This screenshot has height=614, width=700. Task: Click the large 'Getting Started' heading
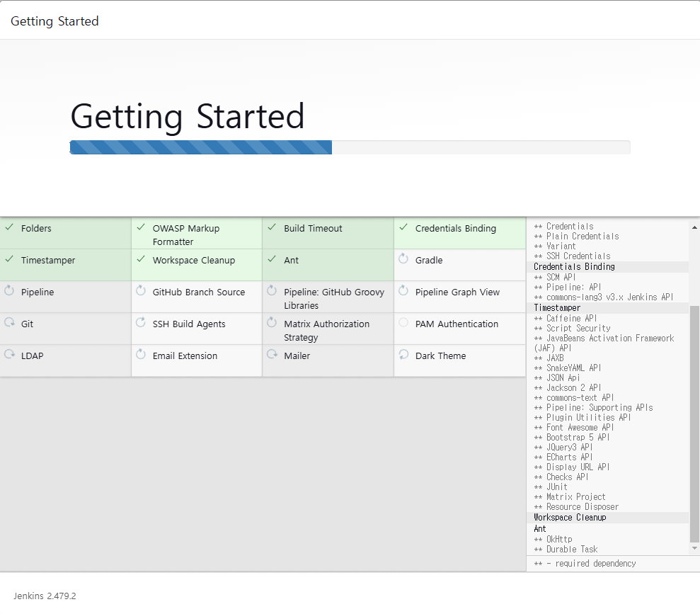[188, 116]
